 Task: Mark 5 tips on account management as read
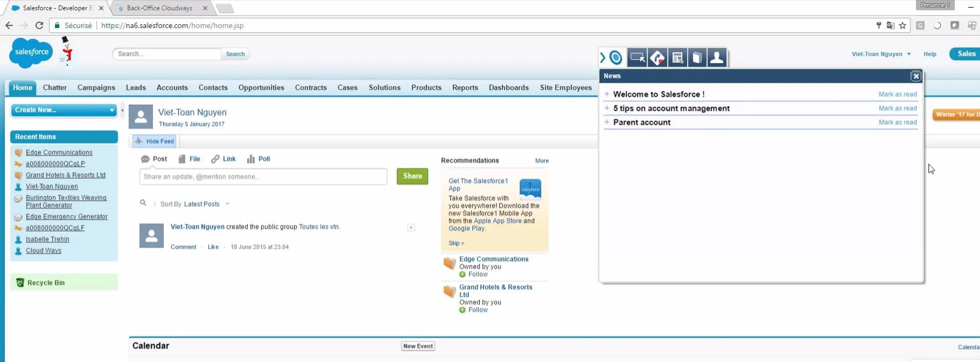897,108
